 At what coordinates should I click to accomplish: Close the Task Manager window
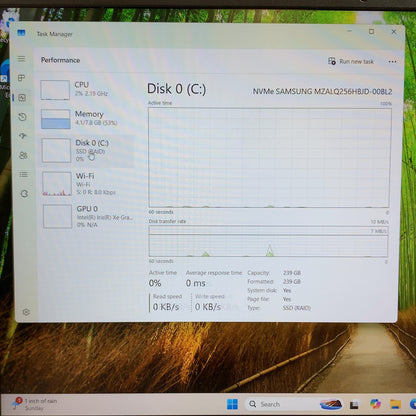tap(394, 32)
